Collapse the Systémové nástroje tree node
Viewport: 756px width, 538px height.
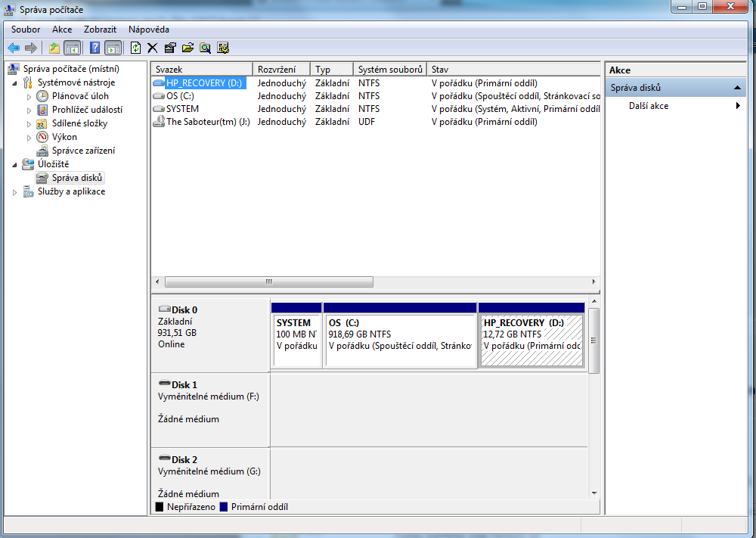coord(14,83)
